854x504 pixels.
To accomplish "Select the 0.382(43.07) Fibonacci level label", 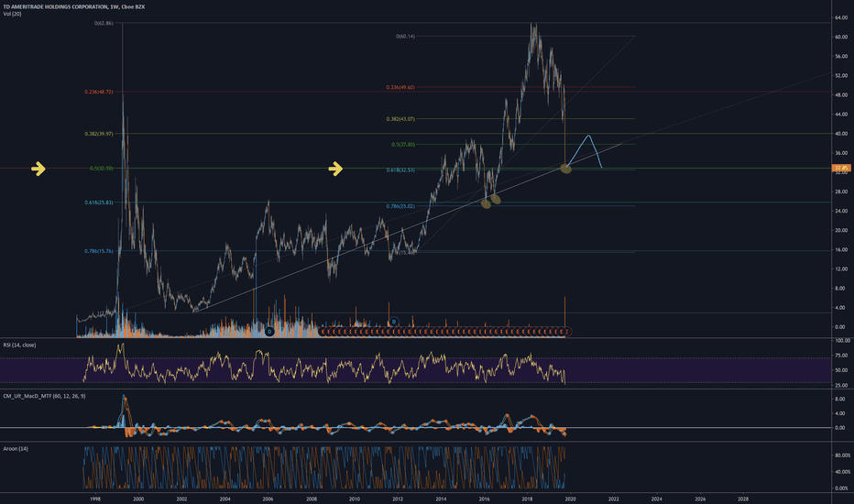I will point(400,119).
